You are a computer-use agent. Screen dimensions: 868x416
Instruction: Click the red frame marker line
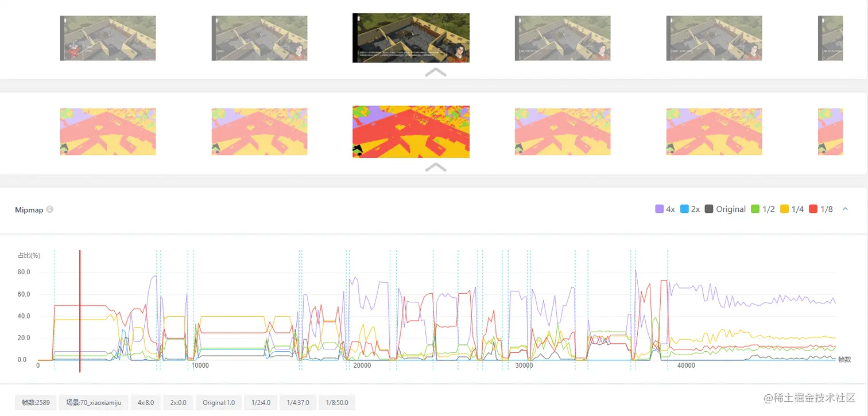coord(80,311)
